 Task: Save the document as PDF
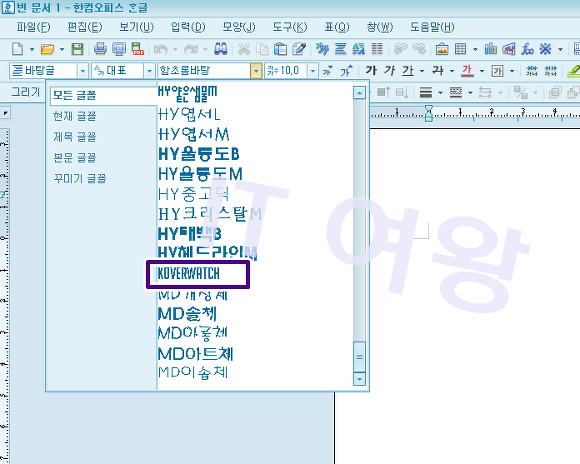(x=138, y=49)
